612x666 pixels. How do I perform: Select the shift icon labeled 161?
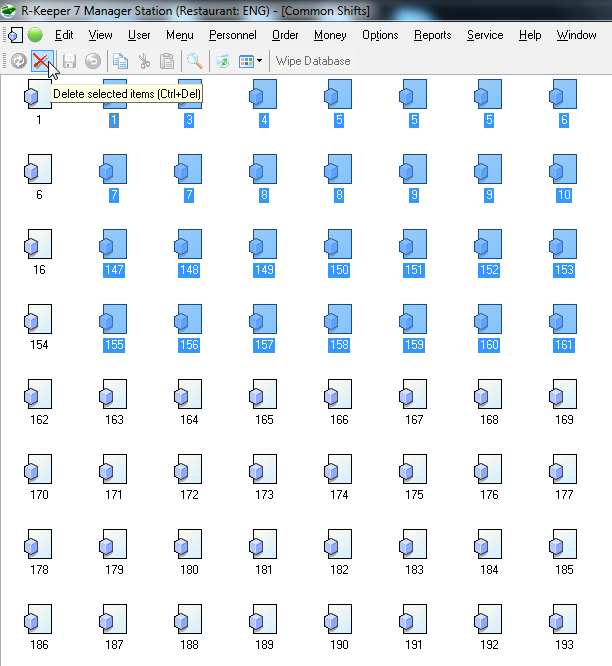click(x=563, y=319)
